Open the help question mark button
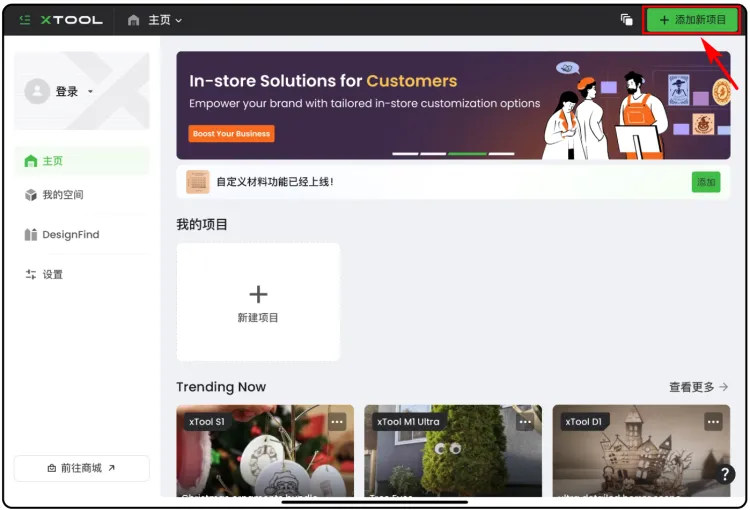Screen dimensions: 750x510 point(725,474)
